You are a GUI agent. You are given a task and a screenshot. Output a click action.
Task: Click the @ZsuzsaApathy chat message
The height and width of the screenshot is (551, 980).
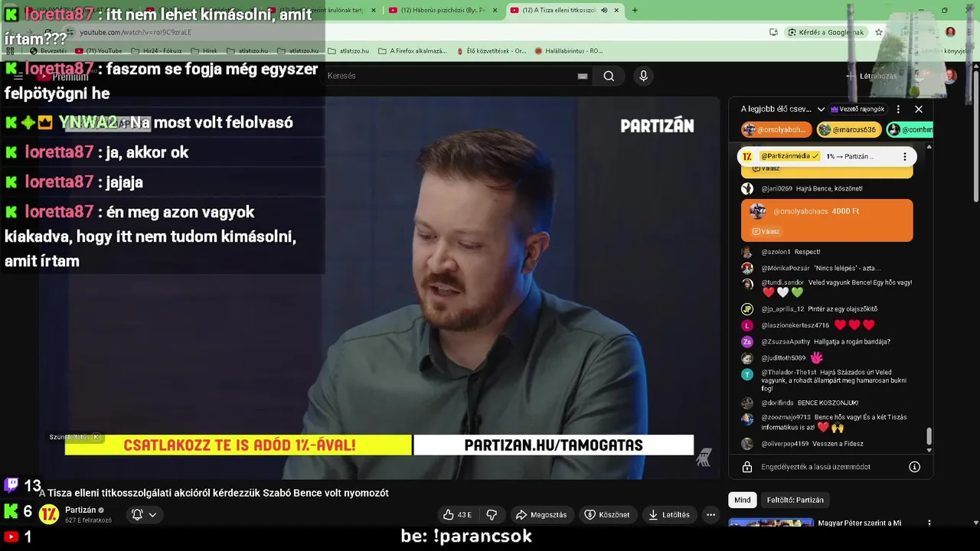(827, 341)
